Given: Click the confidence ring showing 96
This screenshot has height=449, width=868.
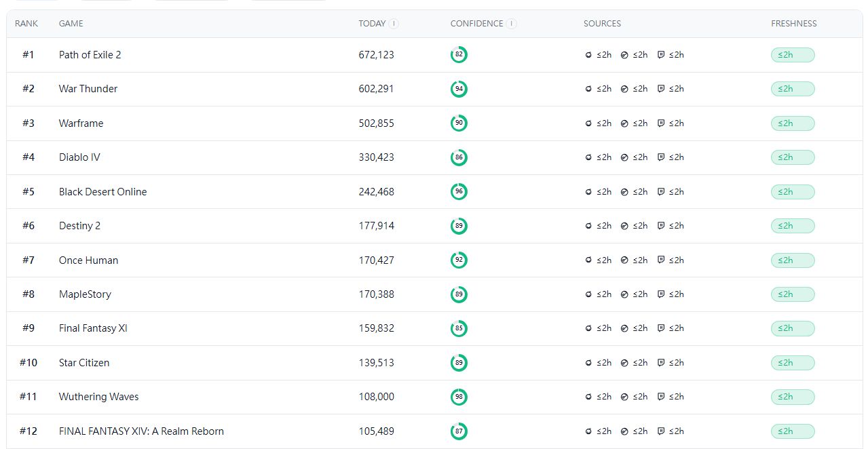Looking at the screenshot, I should (459, 192).
